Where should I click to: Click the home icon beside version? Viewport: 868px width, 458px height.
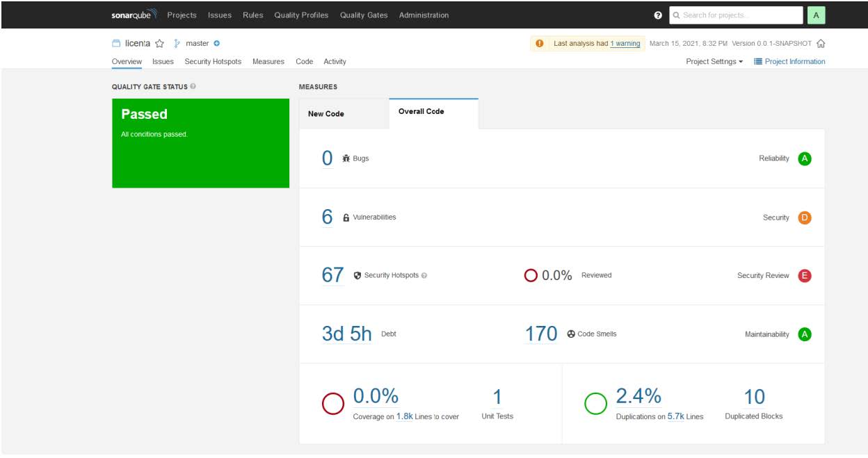pos(821,44)
